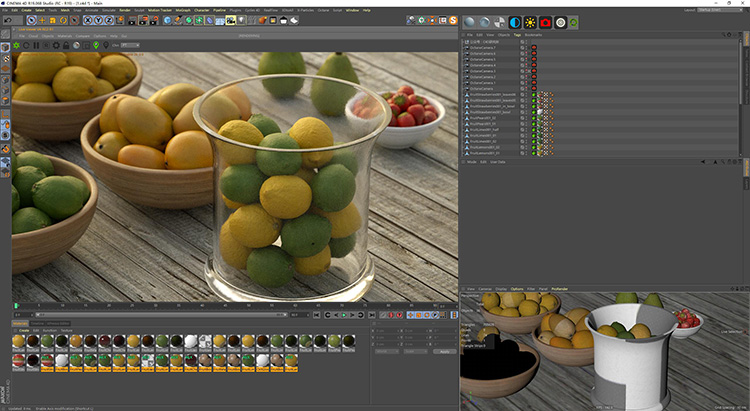Select the Move tool
Viewport: 750px width, 411px height.
pyautogui.click(x=42, y=20)
